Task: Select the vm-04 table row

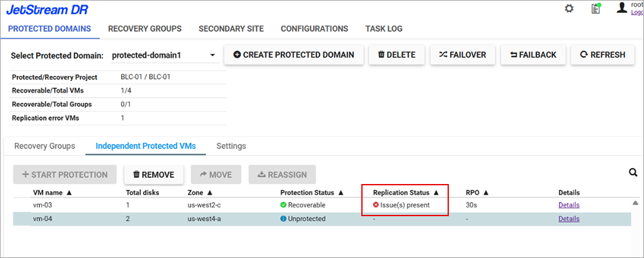Action: pyautogui.click(x=193, y=219)
